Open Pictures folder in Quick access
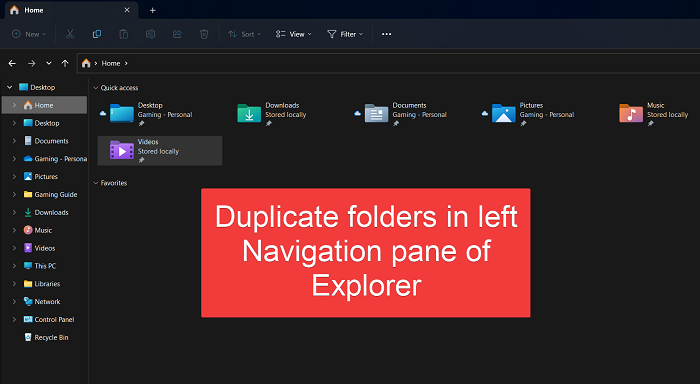Viewport: 700px width, 384px height. [x=542, y=114]
